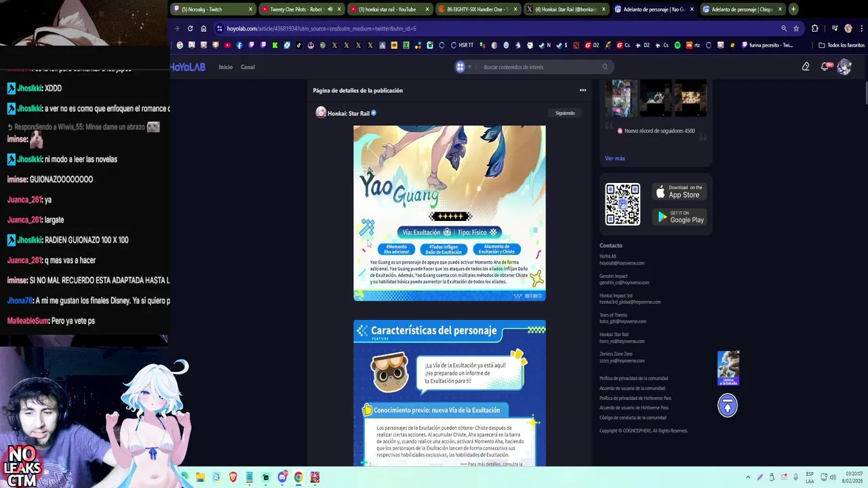Close the floating event banner
The width and height of the screenshot is (868, 488).
pyautogui.click(x=737, y=352)
